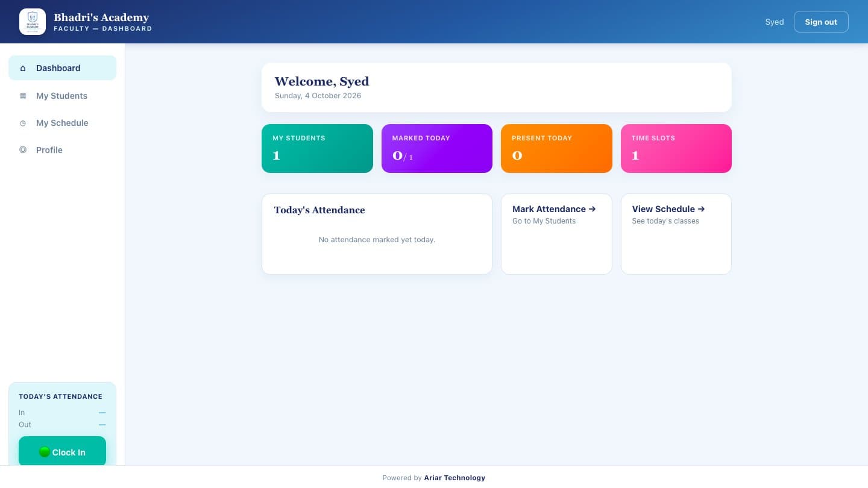
Task: Click the Bhadri's Academy logo icon
Action: (x=33, y=22)
